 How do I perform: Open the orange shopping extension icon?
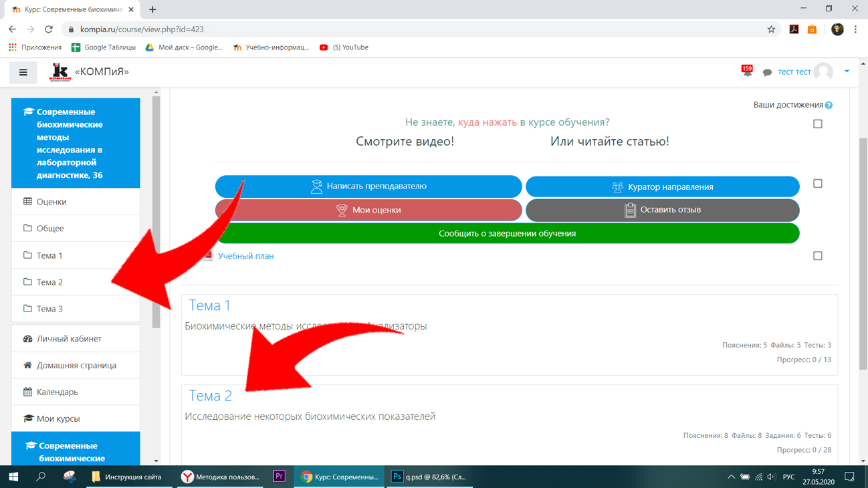pyautogui.click(x=812, y=29)
